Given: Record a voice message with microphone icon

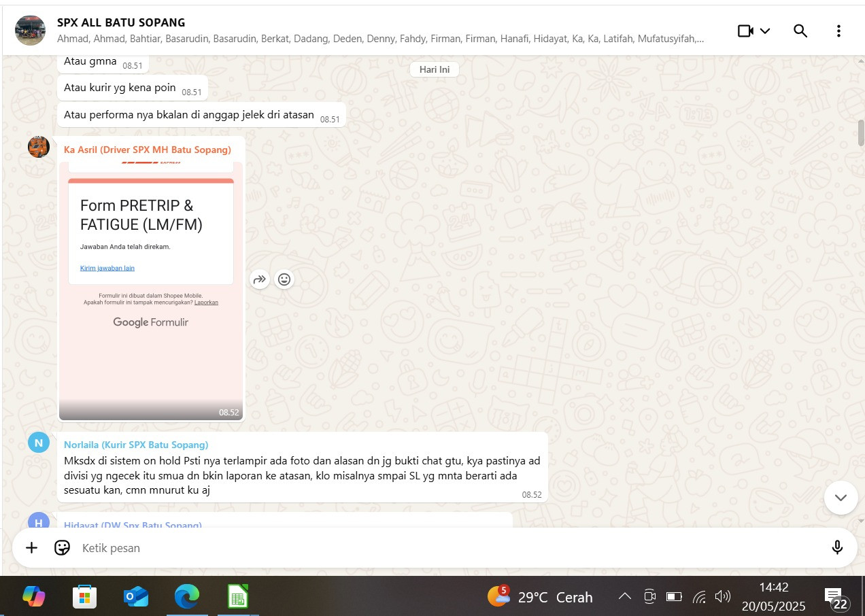Looking at the screenshot, I should tap(837, 547).
